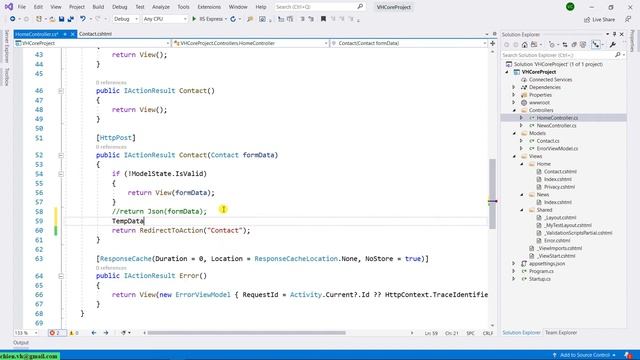This screenshot has height=360, width=640.
Task: Toggle pin on HomeController.cs tab
Action: pyautogui.click(x=65, y=34)
